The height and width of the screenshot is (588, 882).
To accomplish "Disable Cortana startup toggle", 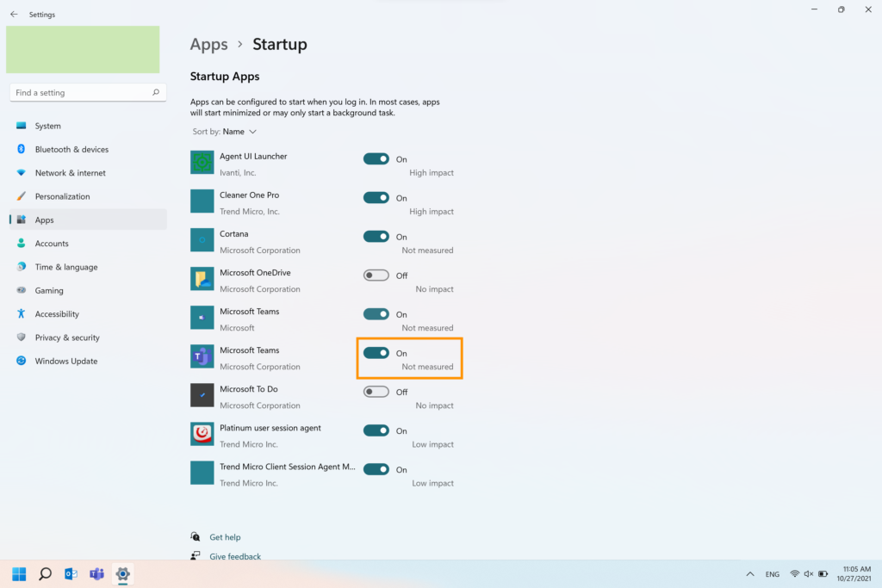I will coord(376,237).
